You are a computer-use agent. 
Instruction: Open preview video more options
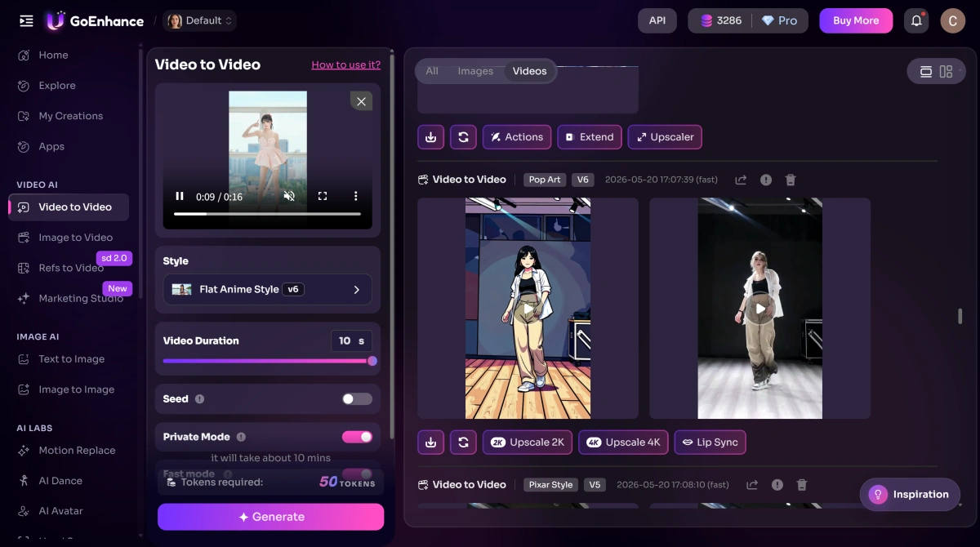[355, 197]
